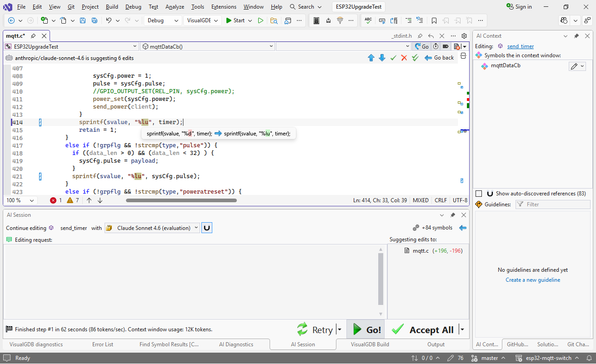Viewport: 596px width, 364px height.
Task: Click the Create a new guideline link
Action: click(x=533, y=280)
